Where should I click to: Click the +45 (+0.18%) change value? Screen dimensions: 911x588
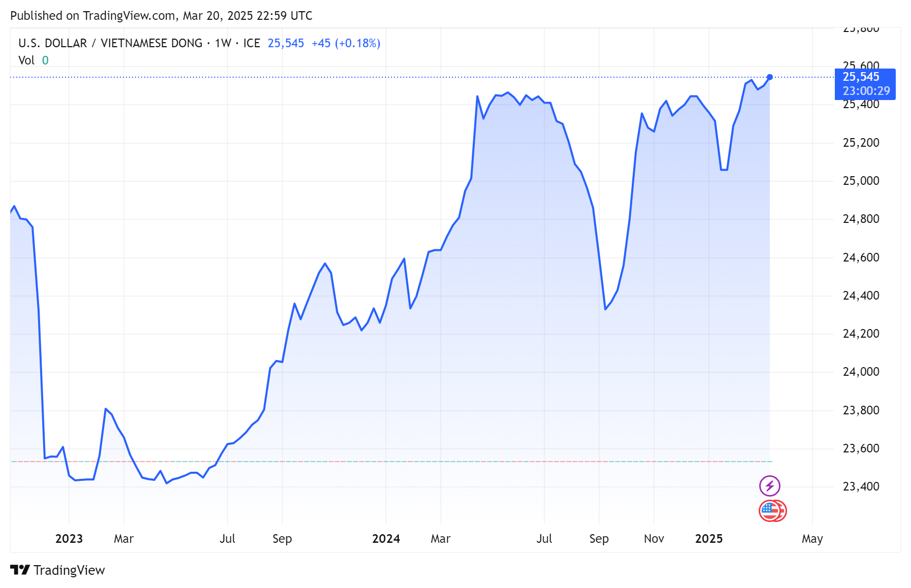[x=346, y=43]
